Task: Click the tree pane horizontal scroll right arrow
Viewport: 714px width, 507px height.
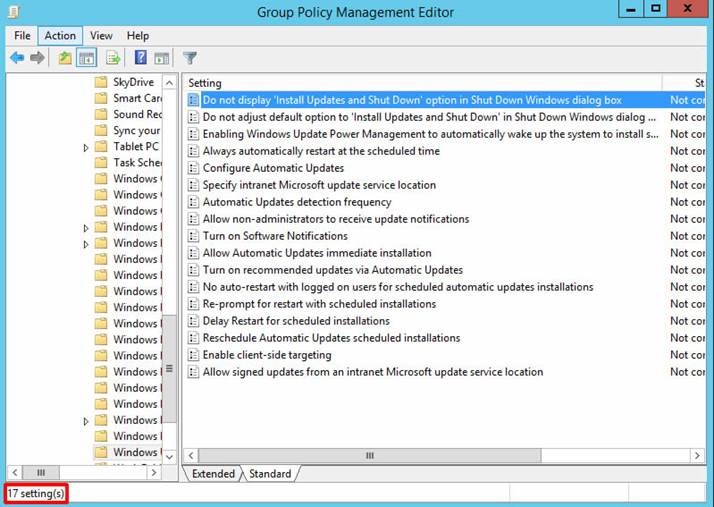Action: click(154, 472)
